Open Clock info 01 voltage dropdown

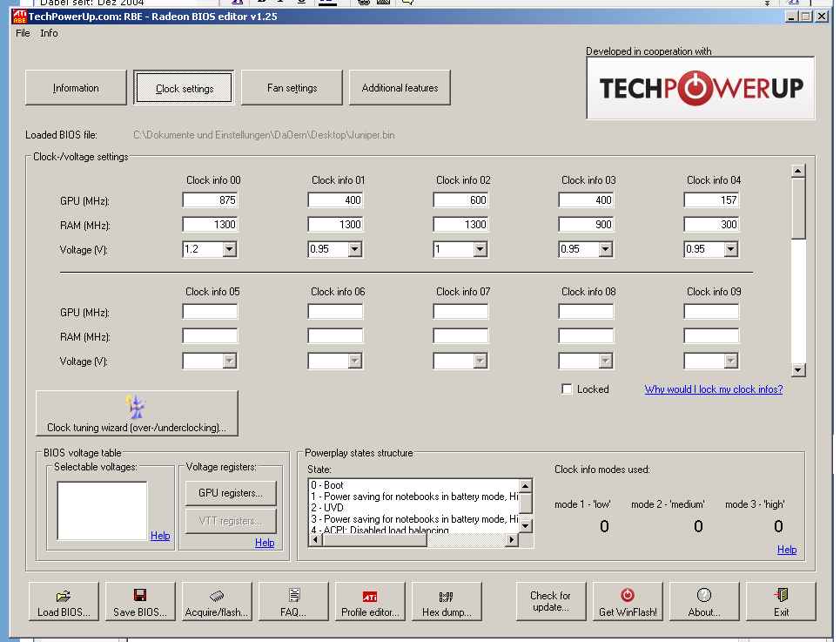(x=354, y=249)
